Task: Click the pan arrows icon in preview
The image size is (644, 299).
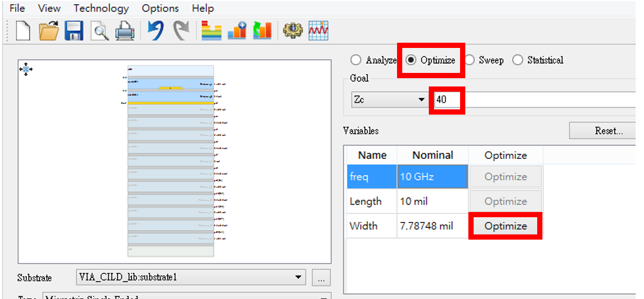Action: 26,69
